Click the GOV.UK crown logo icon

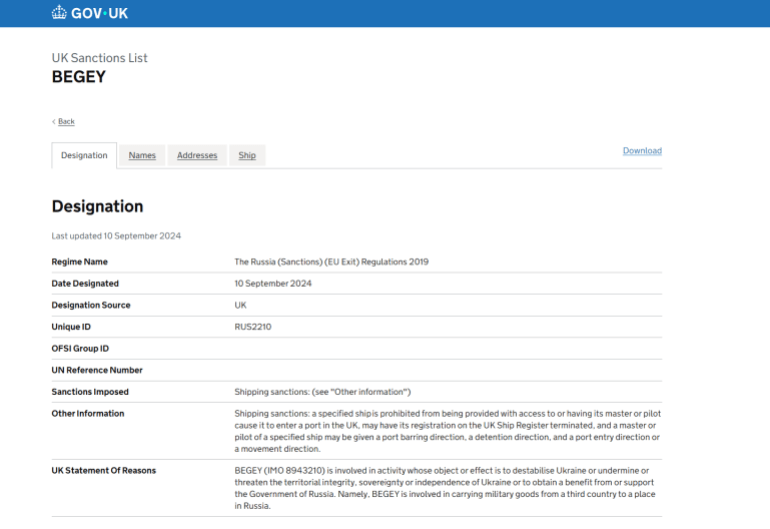pyautogui.click(x=59, y=12)
